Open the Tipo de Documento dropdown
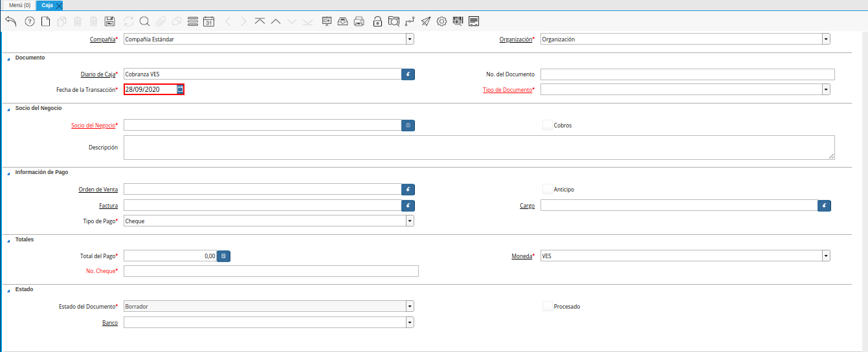This screenshot has height=352, width=868. click(x=826, y=89)
